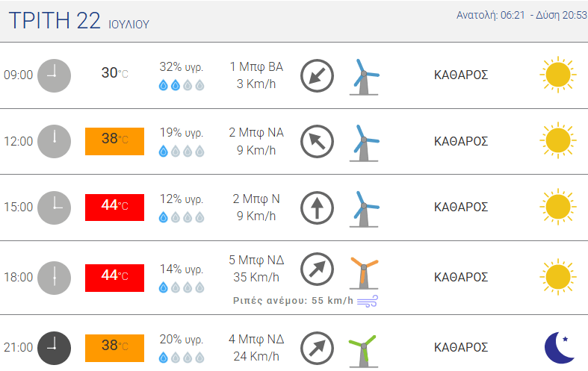The width and height of the screenshot is (588, 371).
Task: Click the sun icon in the 09:00 row
Action: (558, 75)
